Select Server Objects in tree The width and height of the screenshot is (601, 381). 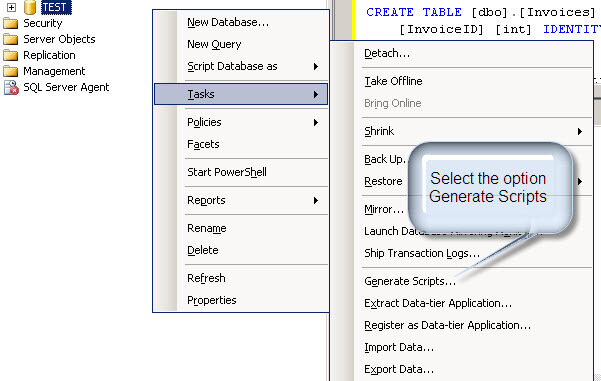(59, 39)
